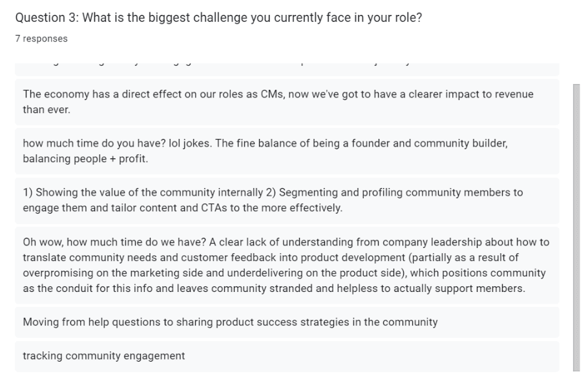Viewport: 588px width, 385px height.
Task: Select the text 'clearer impact to revenue than ever'
Action: click(452, 101)
